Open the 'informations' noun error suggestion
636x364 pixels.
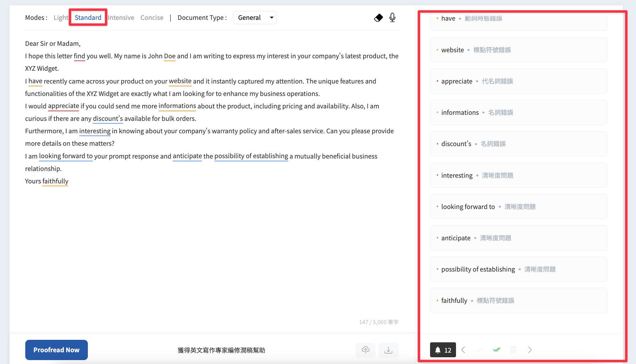pos(518,113)
